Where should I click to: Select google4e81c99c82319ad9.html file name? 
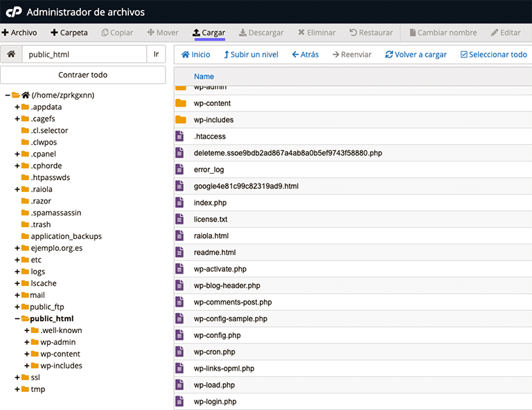pyautogui.click(x=247, y=186)
